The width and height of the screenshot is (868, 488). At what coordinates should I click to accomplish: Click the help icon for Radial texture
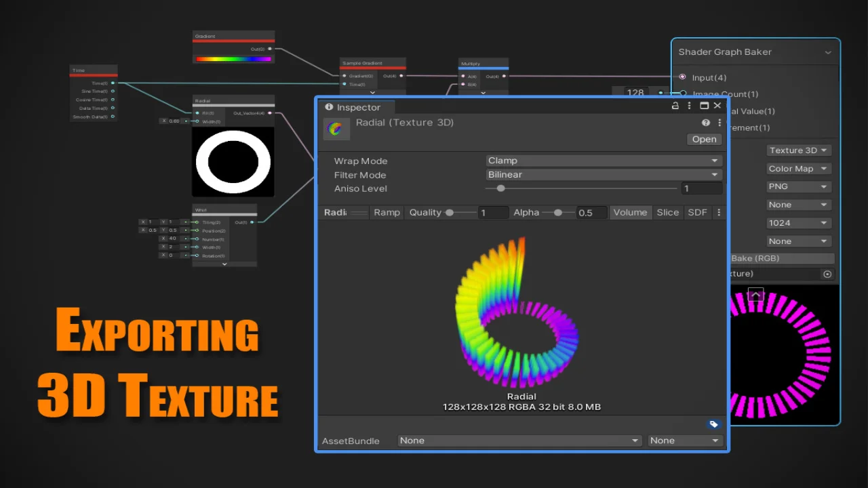(706, 123)
